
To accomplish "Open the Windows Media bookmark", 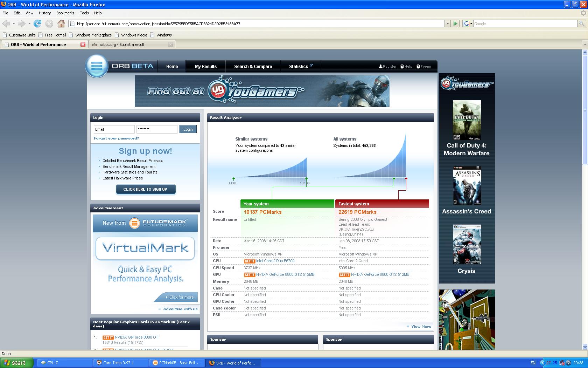I will click(131, 35).
